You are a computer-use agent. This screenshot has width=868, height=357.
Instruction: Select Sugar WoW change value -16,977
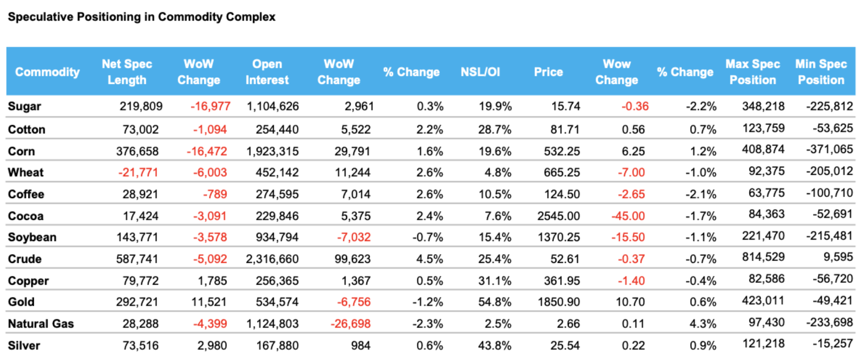pyautogui.click(x=210, y=106)
